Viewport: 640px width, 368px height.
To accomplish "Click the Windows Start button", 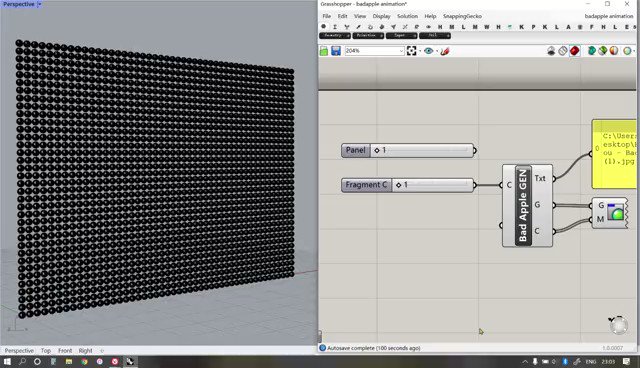I will (x=7, y=361).
